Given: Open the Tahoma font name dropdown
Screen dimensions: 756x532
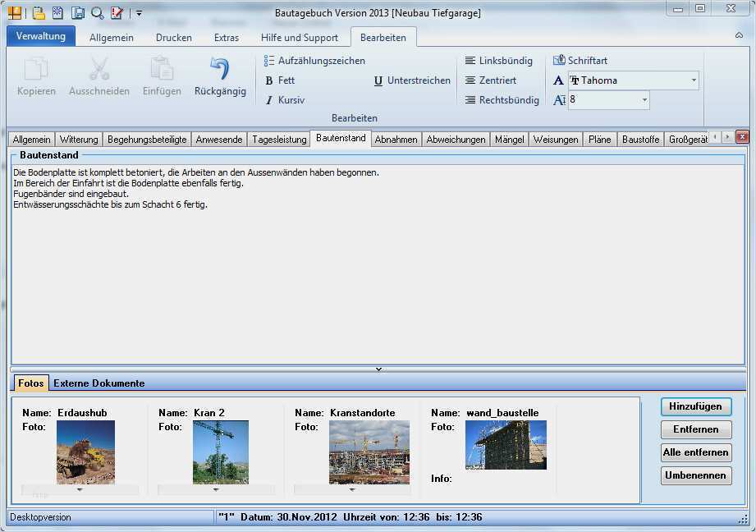Looking at the screenshot, I should (x=694, y=80).
